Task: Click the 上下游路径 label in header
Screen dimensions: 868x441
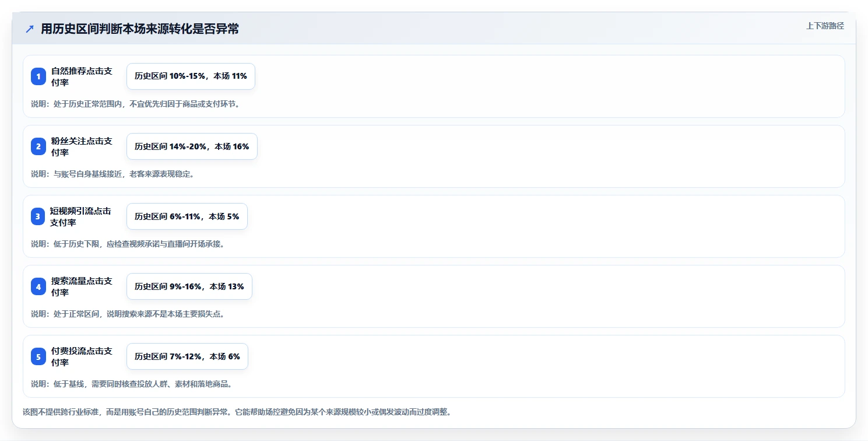Action: tap(825, 26)
